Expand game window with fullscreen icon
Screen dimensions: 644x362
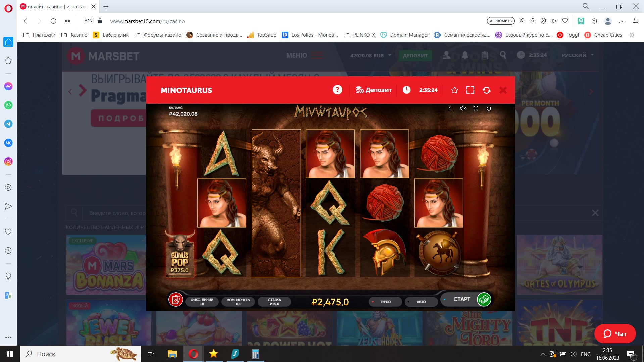[x=470, y=90]
